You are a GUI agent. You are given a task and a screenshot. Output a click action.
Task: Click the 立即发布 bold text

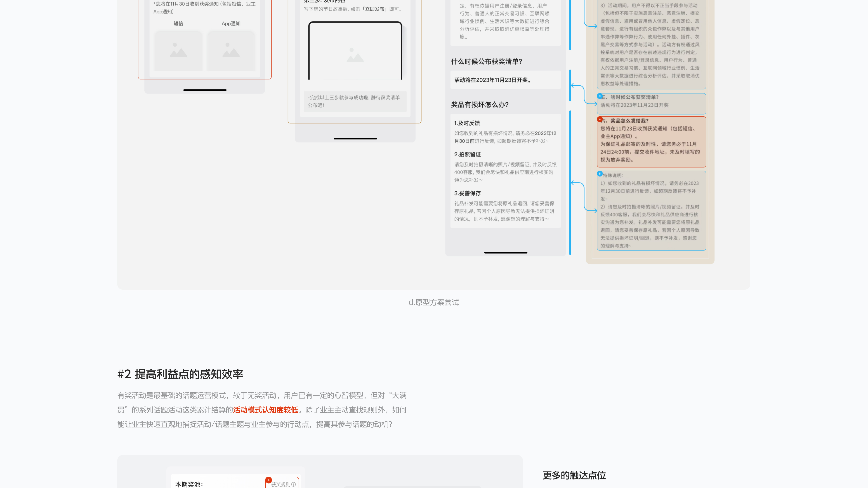[375, 9]
